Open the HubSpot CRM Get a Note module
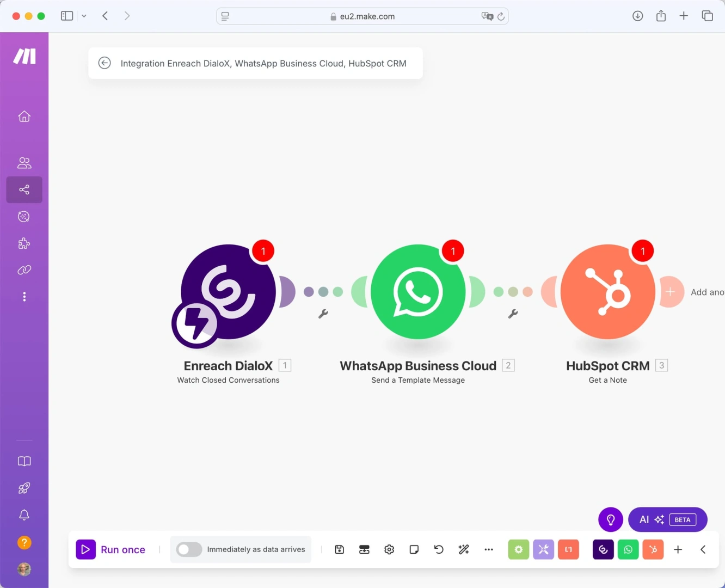The width and height of the screenshot is (725, 588). pos(607,292)
